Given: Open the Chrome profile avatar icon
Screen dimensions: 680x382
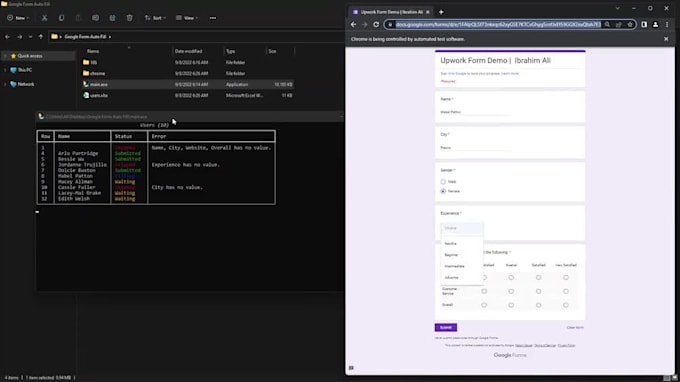Looking at the screenshot, I should pyautogui.click(x=655, y=25).
